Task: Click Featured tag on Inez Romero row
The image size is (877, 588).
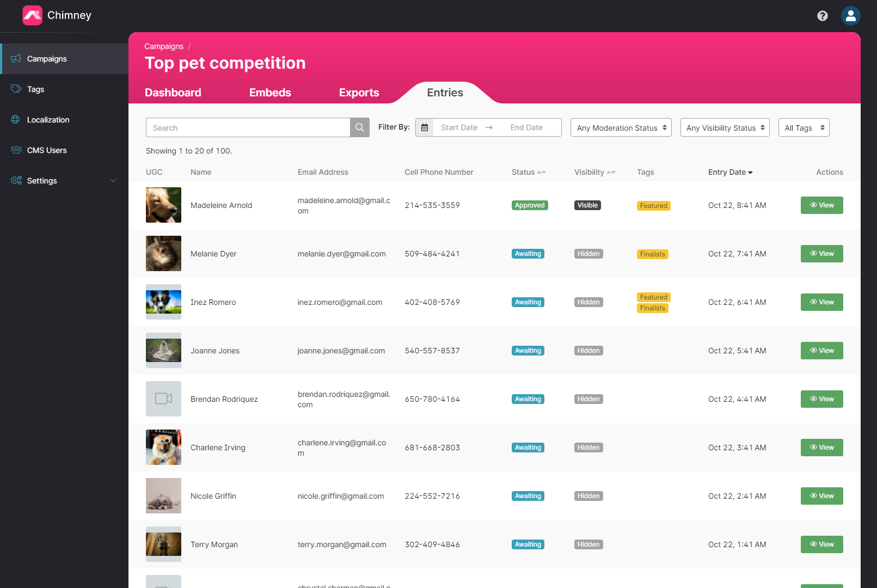Action: pyautogui.click(x=653, y=297)
